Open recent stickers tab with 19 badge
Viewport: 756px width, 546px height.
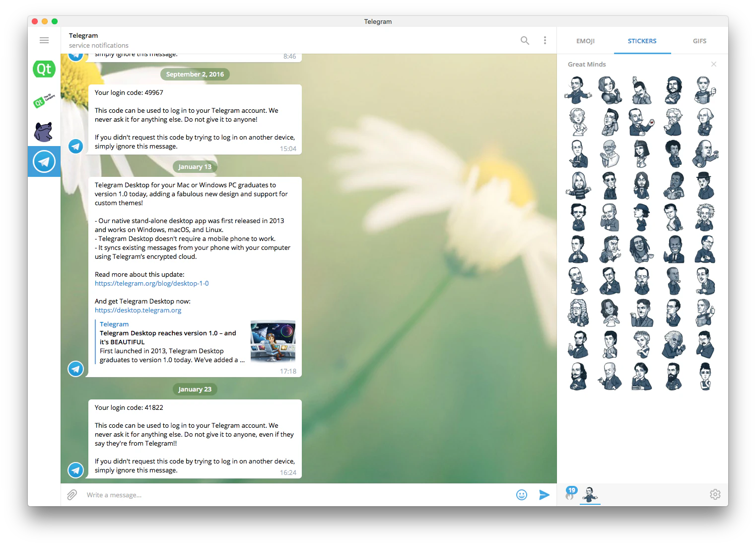click(571, 494)
